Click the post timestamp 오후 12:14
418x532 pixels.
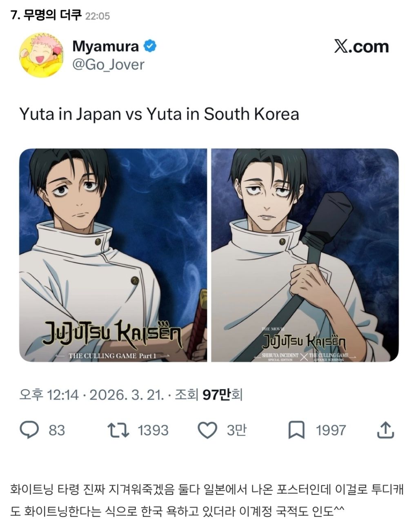tap(49, 395)
